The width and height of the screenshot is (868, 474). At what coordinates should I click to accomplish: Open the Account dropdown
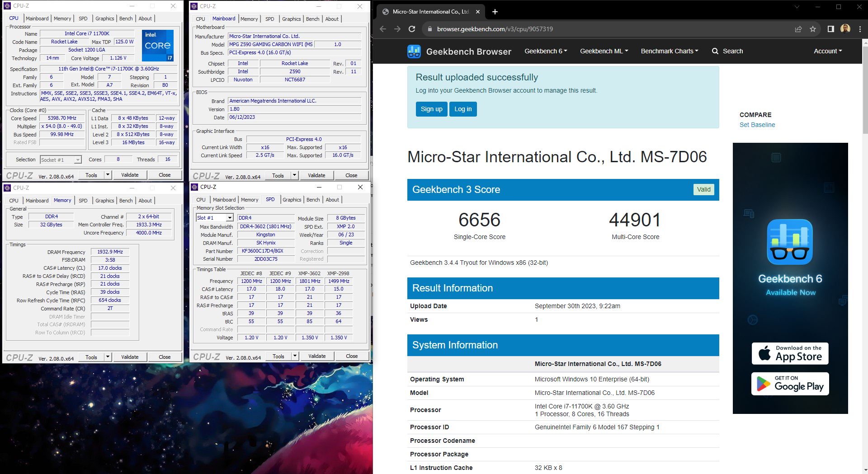pyautogui.click(x=828, y=51)
